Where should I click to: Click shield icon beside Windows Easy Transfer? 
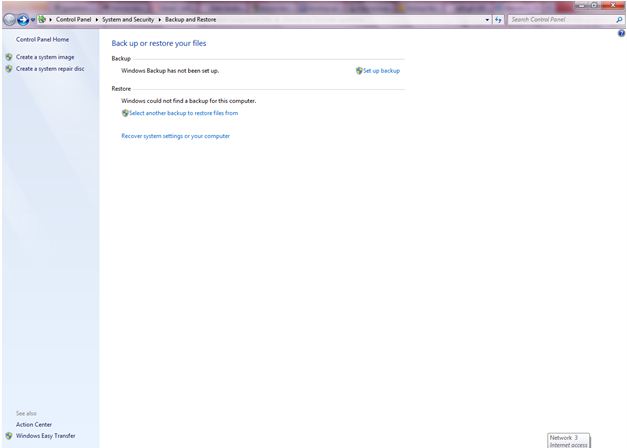coord(9,436)
